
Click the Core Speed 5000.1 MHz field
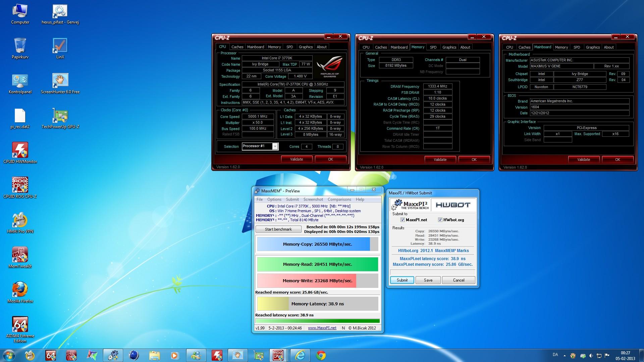pos(258,117)
